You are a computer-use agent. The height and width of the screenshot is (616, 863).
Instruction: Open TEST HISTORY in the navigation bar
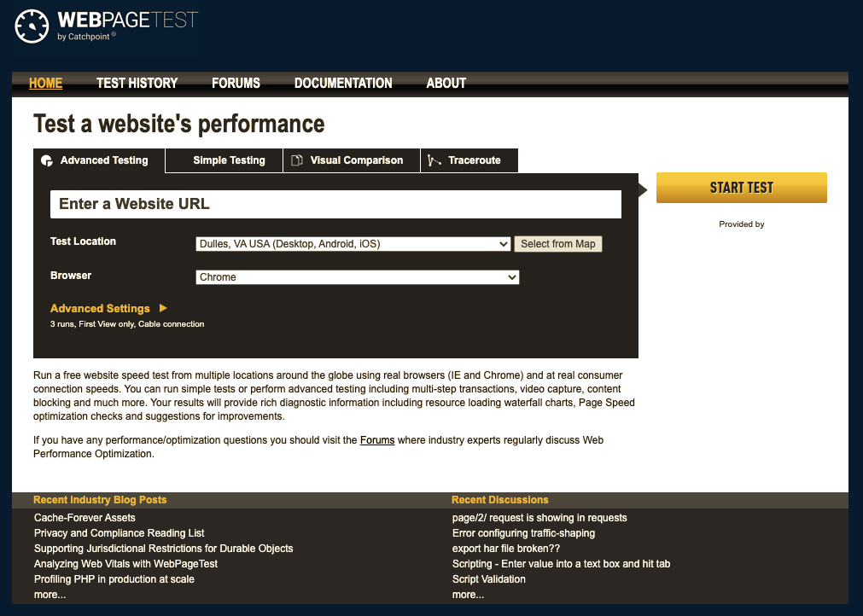coord(137,83)
